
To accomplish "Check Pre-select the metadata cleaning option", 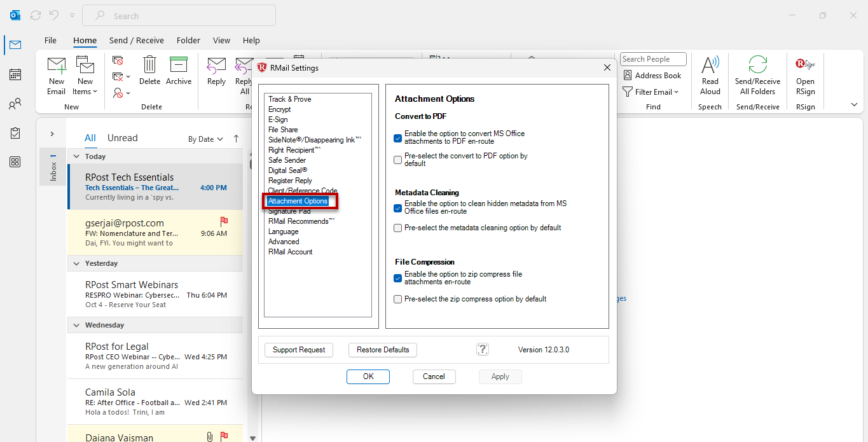I will [397, 228].
